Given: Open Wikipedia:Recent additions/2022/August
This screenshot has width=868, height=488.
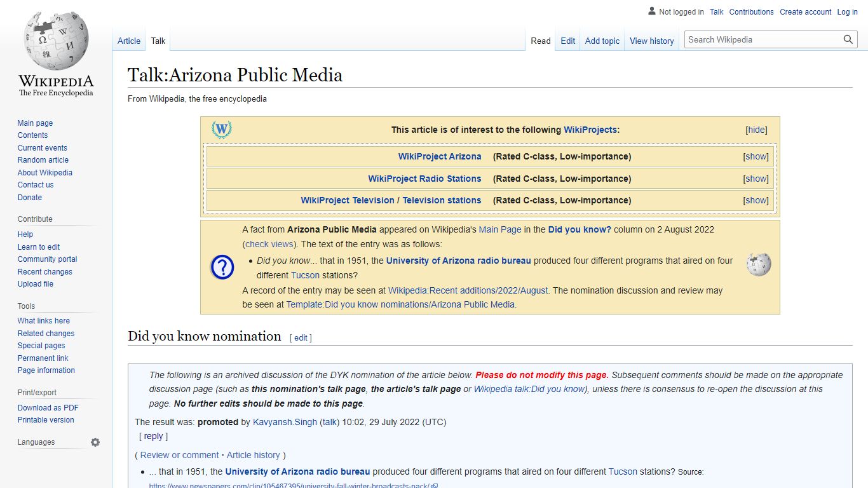Looking at the screenshot, I should tap(468, 290).
